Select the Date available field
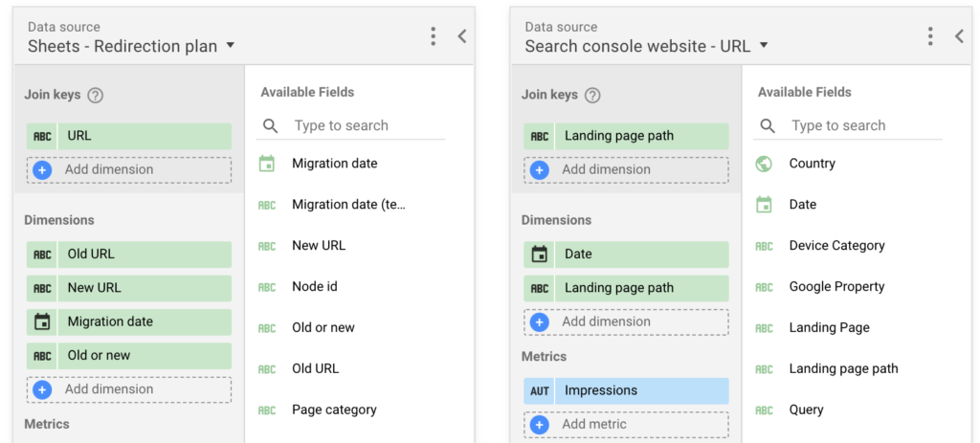The width and height of the screenshot is (980, 443). pos(803,205)
